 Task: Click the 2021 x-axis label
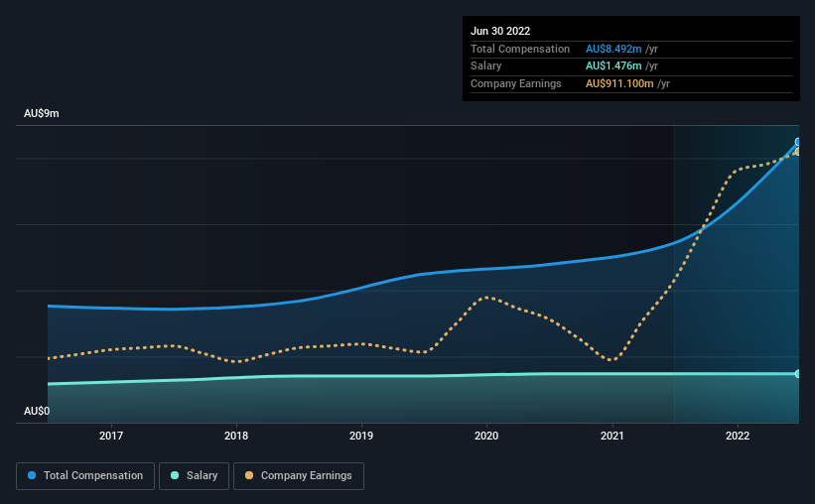612,436
